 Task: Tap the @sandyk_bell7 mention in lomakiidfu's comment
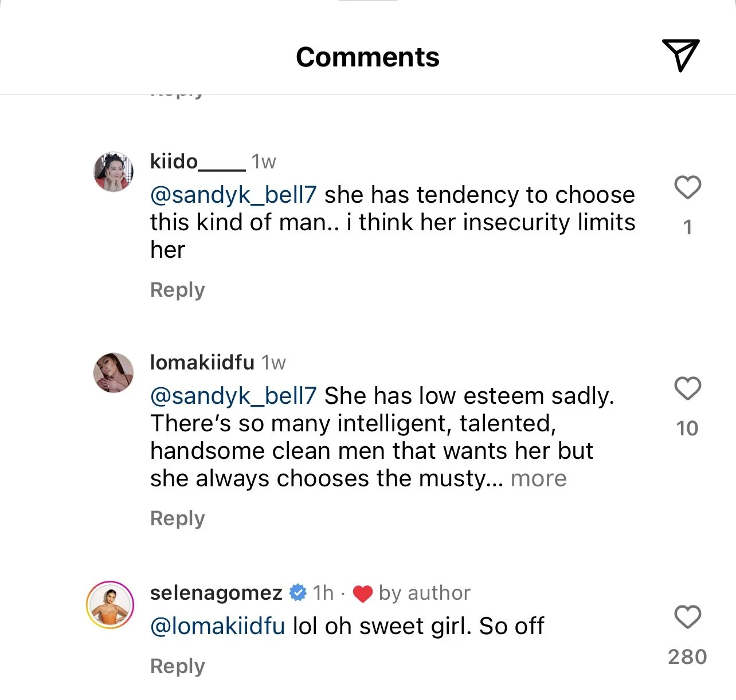pos(233,396)
